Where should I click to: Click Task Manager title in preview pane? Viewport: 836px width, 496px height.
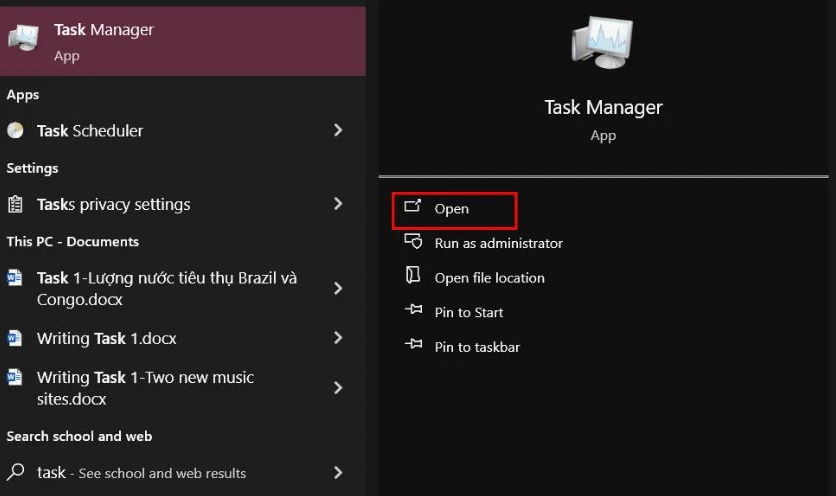tap(603, 108)
